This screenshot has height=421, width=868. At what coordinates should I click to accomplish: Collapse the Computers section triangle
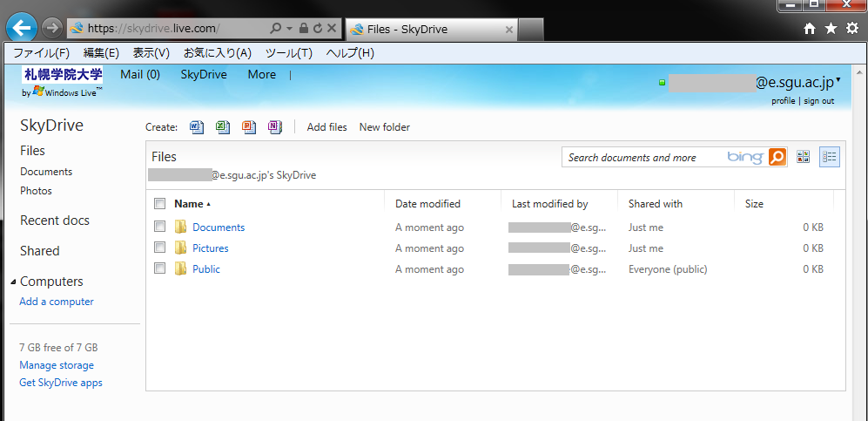point(13,282)
